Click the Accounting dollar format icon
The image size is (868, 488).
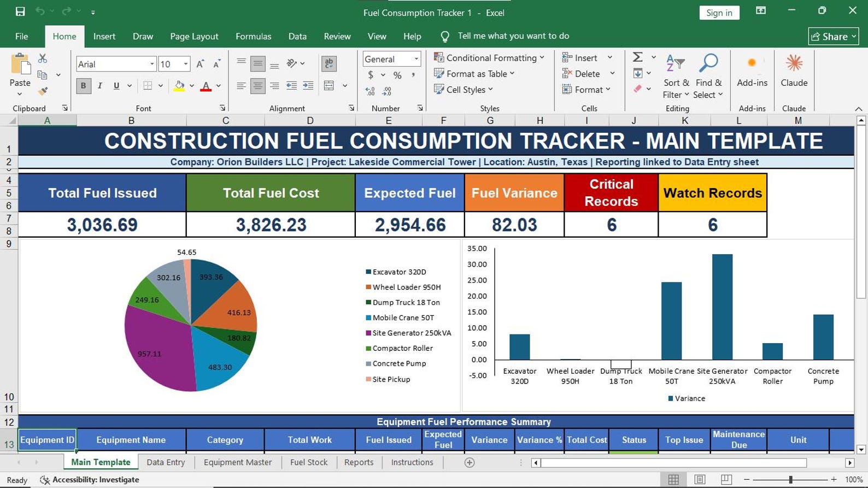(x=371, y=75)
